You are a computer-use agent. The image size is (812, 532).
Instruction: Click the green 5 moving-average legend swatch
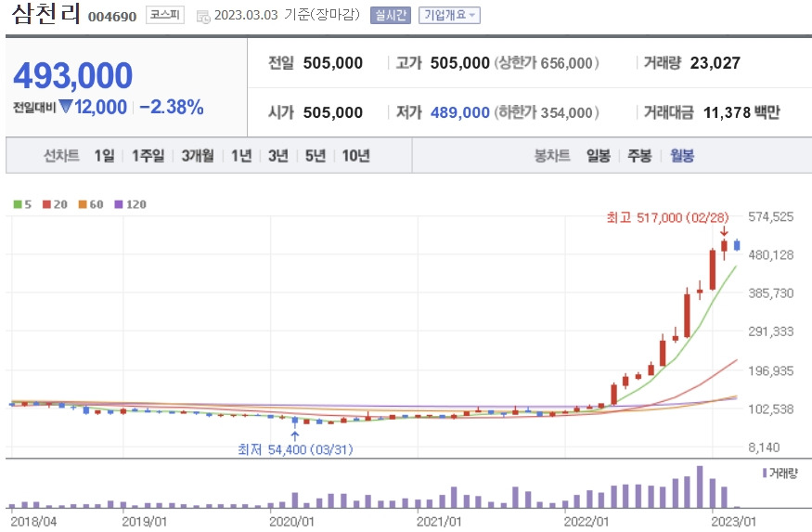point(18,204)
